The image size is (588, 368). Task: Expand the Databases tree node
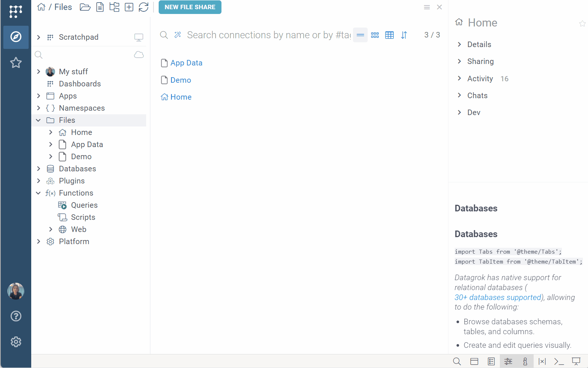click(x=39, y=169)
